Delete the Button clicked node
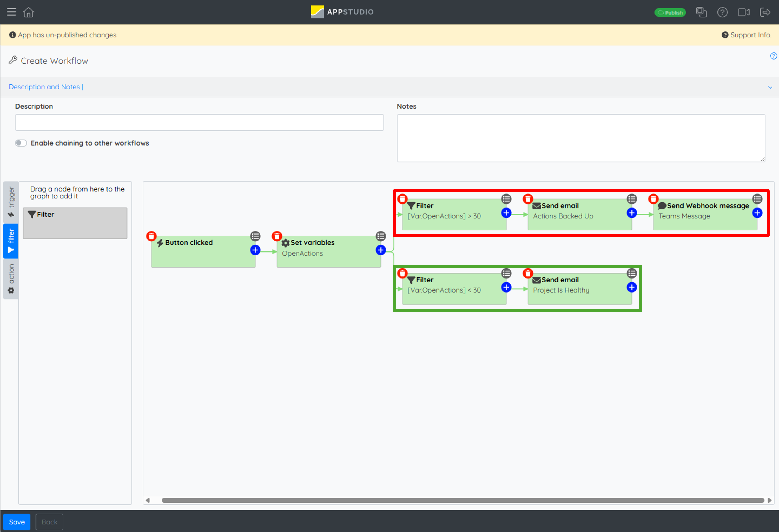Image resolution: width=779 pixels, height=532 pixels. [151, 236]
